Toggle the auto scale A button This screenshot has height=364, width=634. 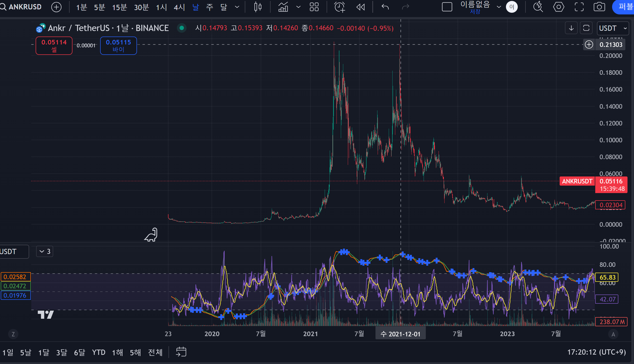pyautogui.click(x=613, y=334)
